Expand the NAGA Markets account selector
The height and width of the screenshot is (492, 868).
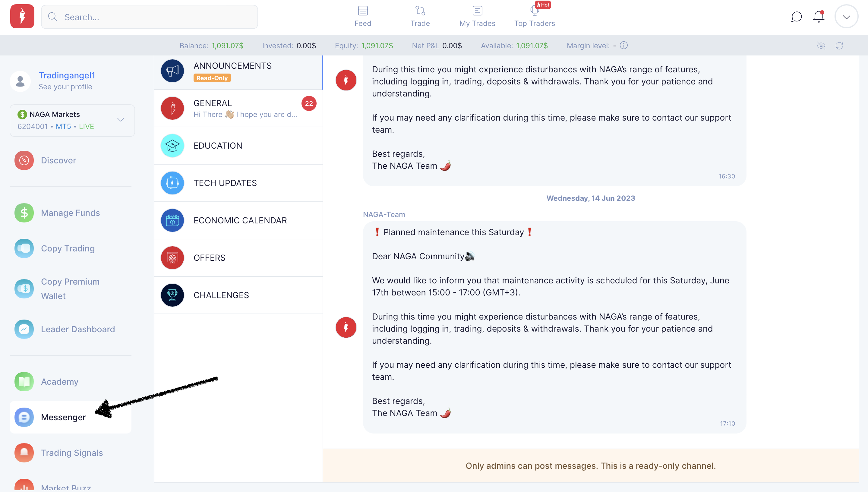(x=120, y=120)
